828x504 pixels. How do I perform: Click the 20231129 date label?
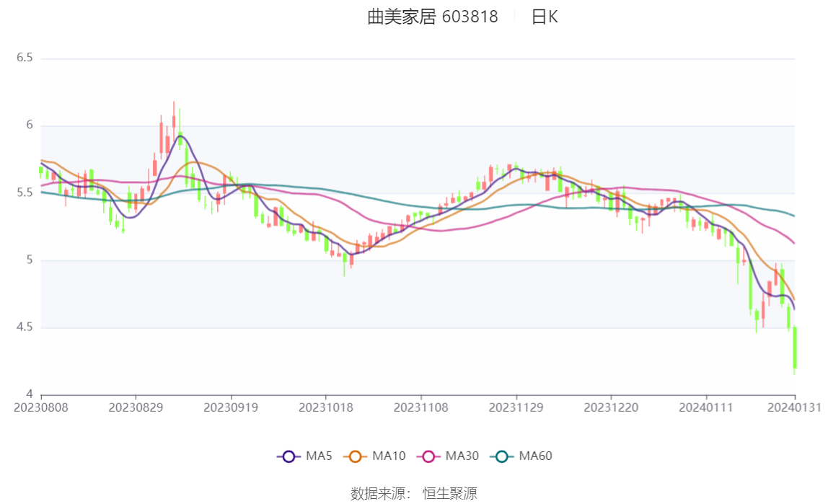pyautogui.click(x=516, y=408)
